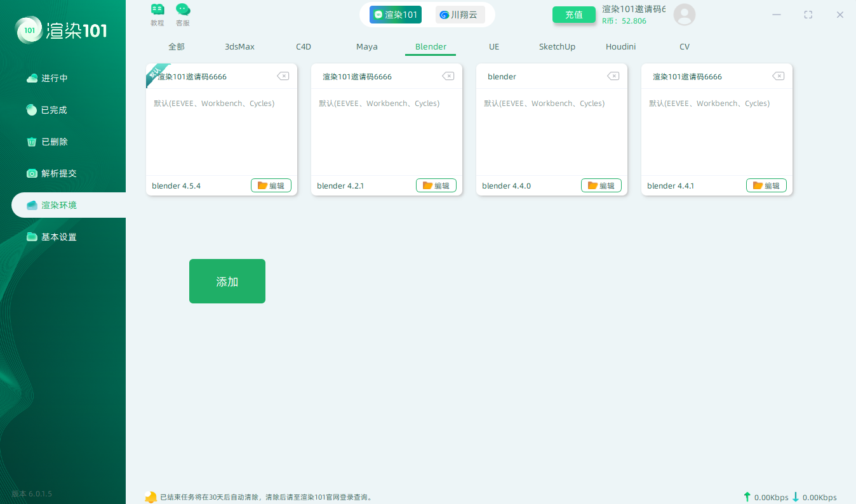Image resolution: width=856 pixels, height=504 pixels.
Task: Click the upload speed arrow icon
Action: 747,497
